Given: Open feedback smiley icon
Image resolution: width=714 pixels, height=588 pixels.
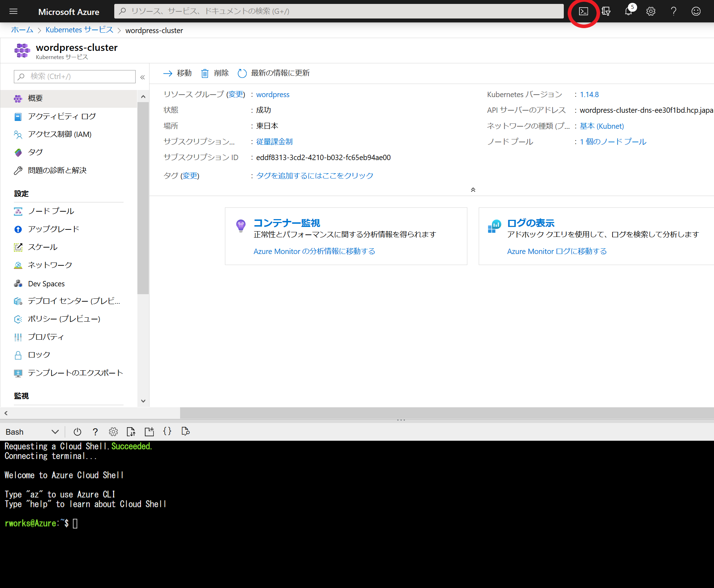Looking at the screenshot, I should (x=696, y=11).
